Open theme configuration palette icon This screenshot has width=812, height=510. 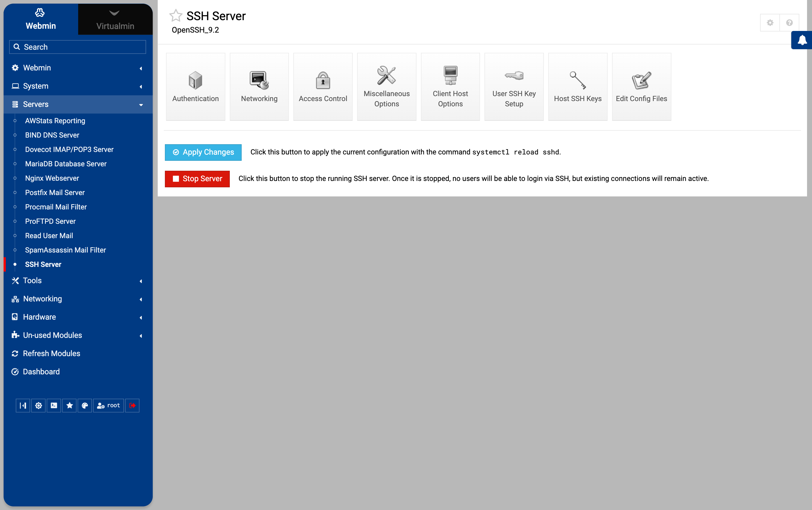pos(85,406)
